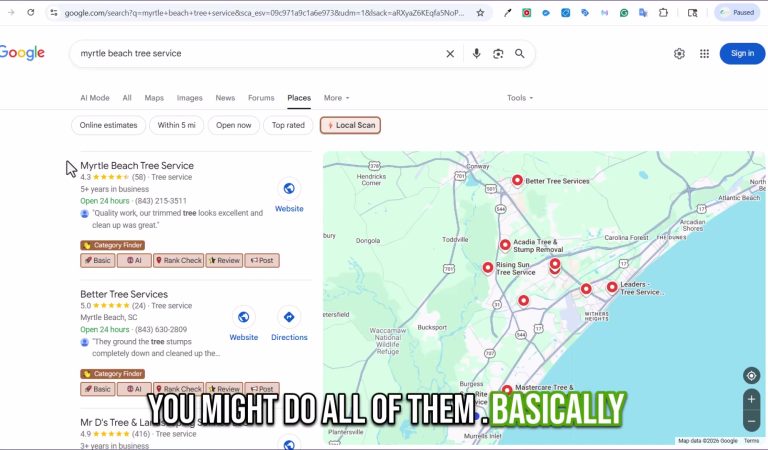Open Google quick settings gear
This screenshot has height=450, width=768.
[x=679, y=53]
